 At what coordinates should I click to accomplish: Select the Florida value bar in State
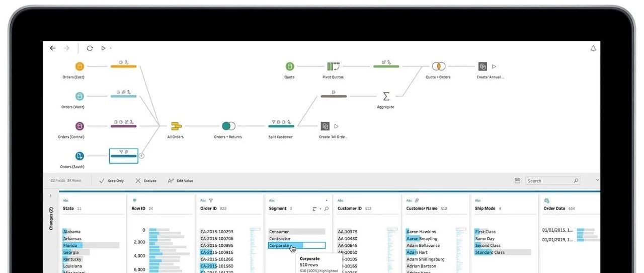(91, 245)
